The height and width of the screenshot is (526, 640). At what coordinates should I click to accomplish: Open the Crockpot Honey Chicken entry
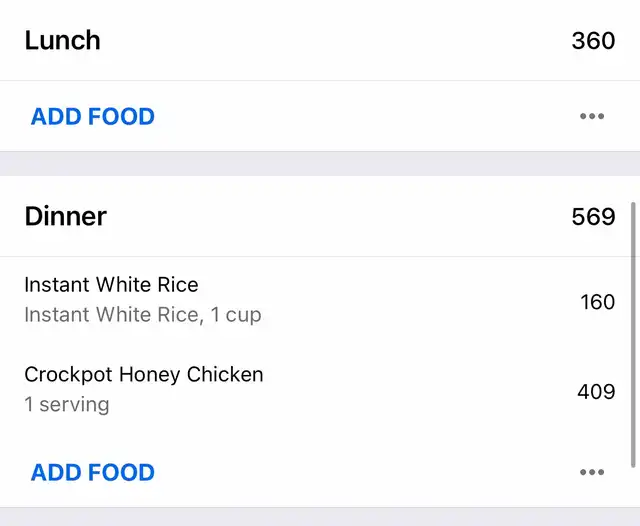pos(143,375)
